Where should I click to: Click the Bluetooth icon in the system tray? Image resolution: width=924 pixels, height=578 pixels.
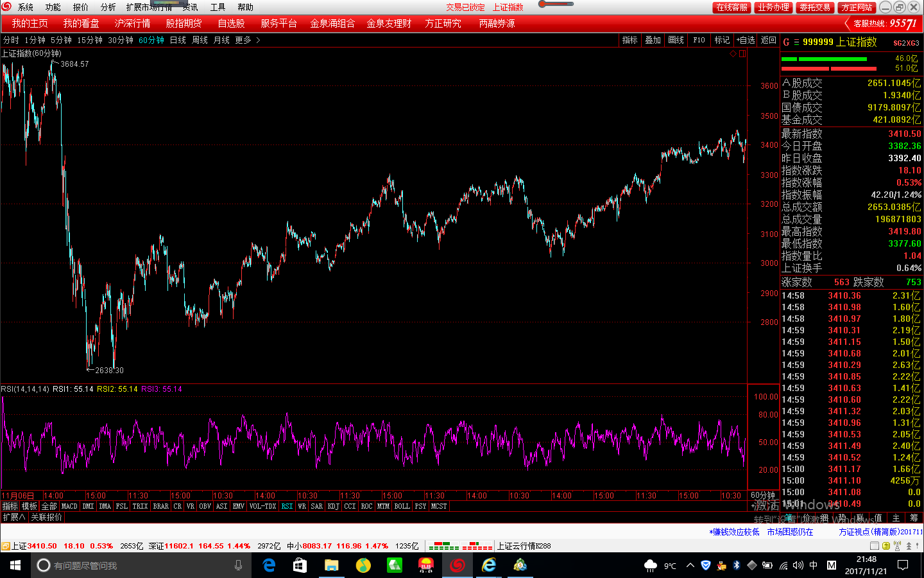(737, 565)
